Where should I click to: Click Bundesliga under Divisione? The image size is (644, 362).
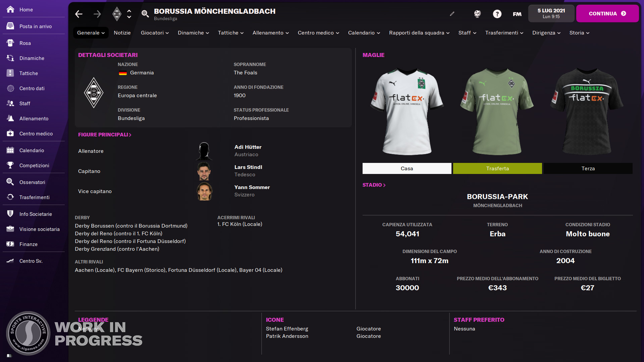click(131, 118)
